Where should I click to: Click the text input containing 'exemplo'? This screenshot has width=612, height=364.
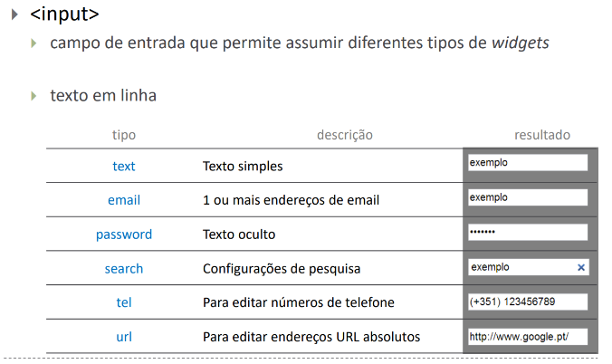point(528,162)
